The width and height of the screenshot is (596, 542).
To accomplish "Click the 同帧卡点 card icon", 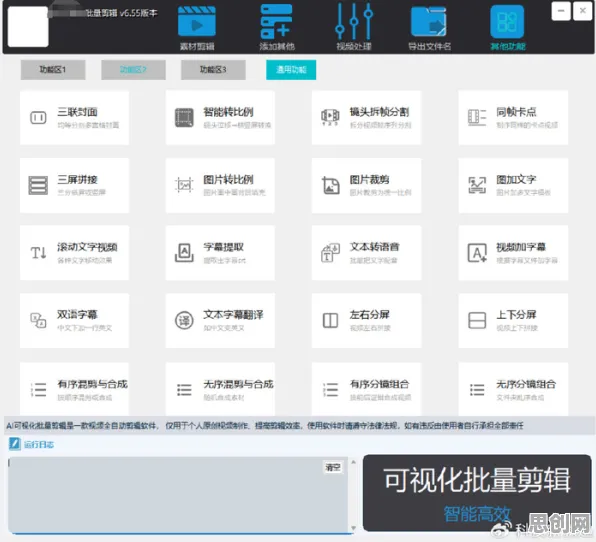I will 477,117.
